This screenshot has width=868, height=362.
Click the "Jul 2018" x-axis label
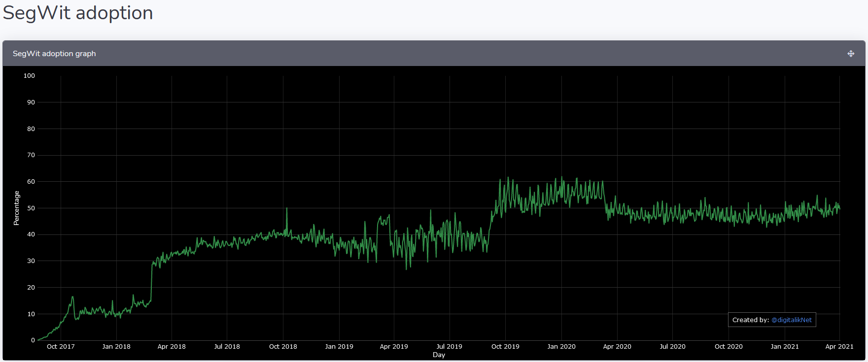pyautogui.click(x=227, y=347)
